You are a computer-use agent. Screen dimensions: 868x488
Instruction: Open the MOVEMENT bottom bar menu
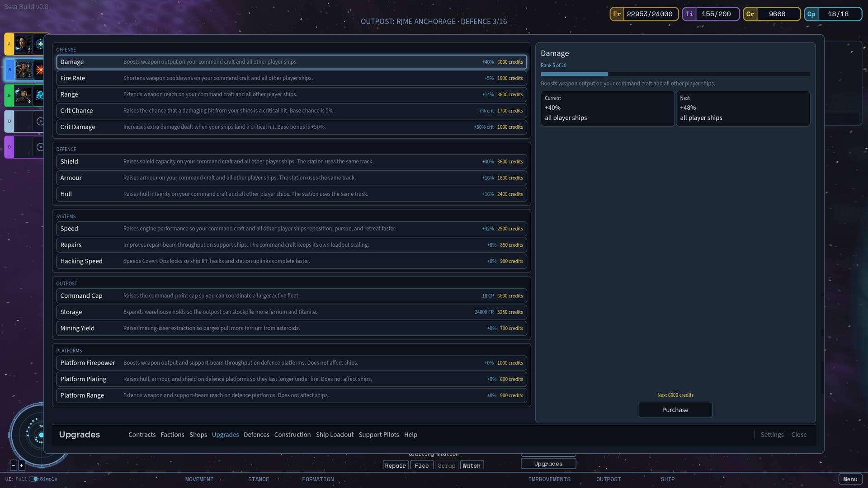[x=199, y=479]
